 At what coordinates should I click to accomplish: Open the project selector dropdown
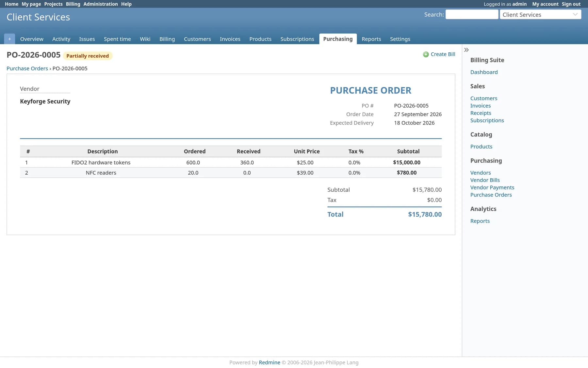[x=540, y=14]
